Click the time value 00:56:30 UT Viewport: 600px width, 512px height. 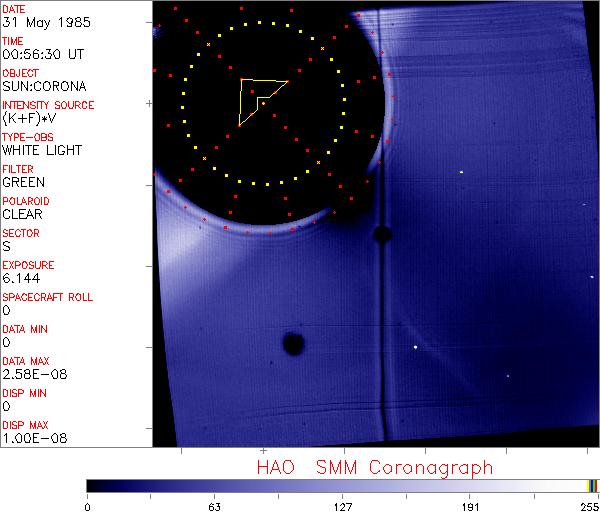[x=40, y=54]
